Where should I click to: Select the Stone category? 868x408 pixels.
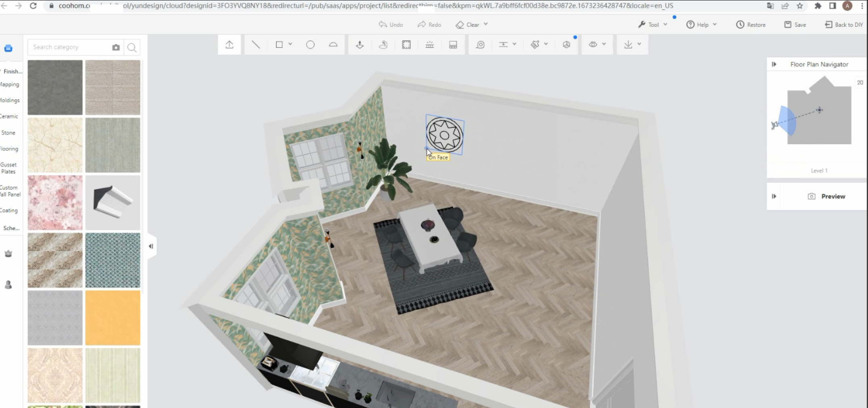click(8, 133)
